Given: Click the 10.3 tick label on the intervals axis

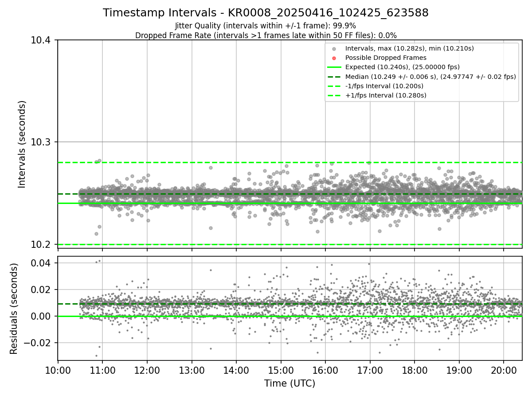Looking at the screenshot, I should 42,142.
